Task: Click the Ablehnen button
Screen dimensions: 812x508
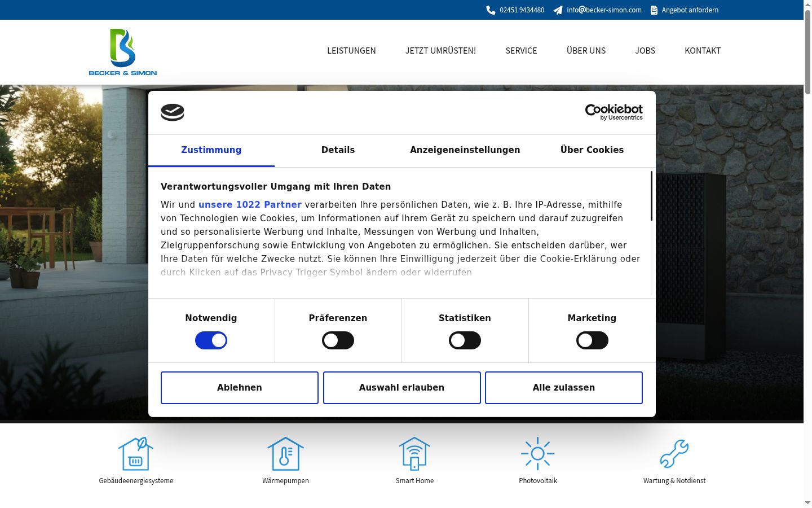Action: [240, 388]
